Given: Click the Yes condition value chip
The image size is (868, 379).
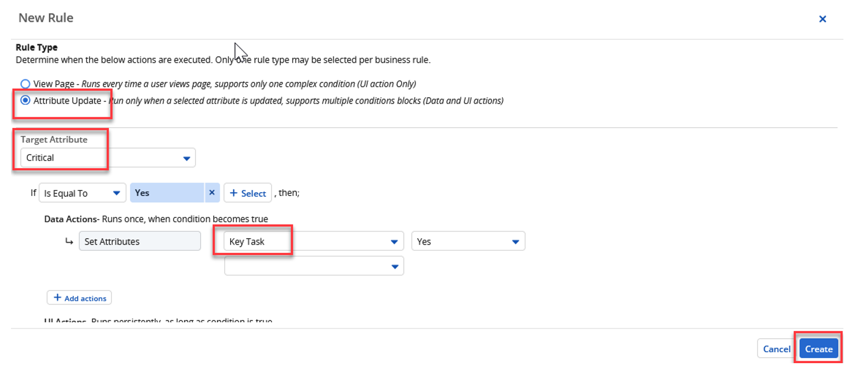Looking at the screenshot, I should click(167, 193).
